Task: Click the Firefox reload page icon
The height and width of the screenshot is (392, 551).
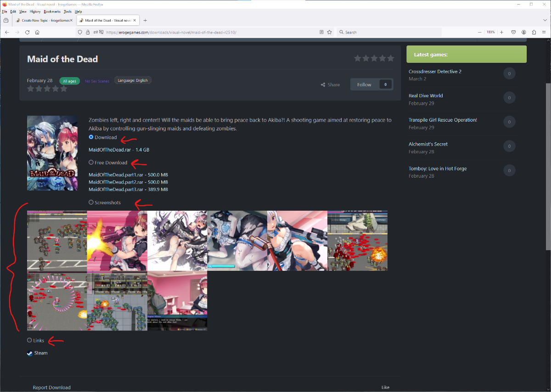Action: coord(27,32)
